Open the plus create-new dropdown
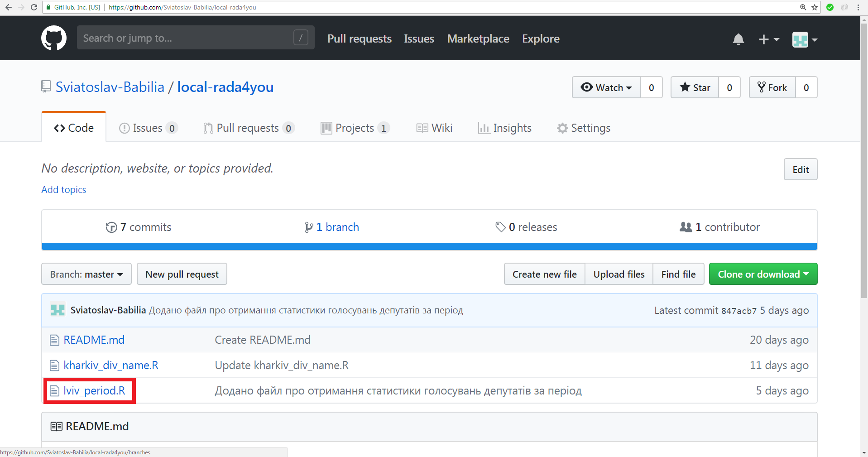This screenshot has height=457, width=868. [x=768, y=39]
